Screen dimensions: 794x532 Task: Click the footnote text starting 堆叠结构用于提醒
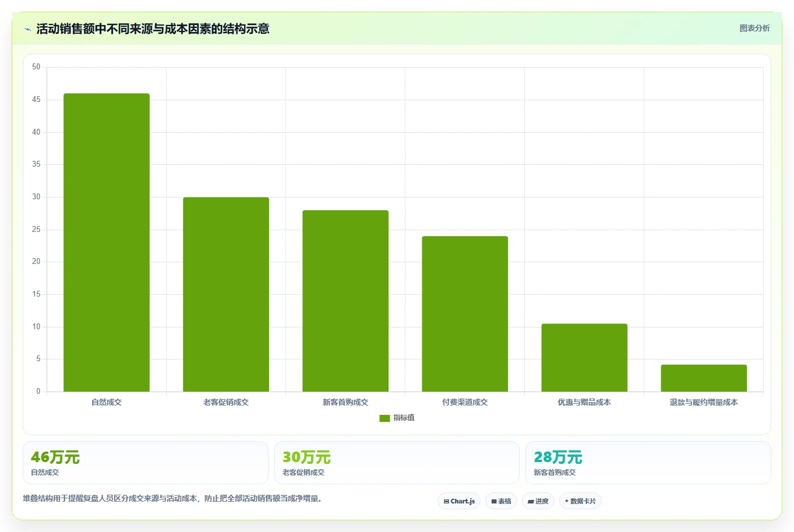pyautogui.click(x=173, y=499)
